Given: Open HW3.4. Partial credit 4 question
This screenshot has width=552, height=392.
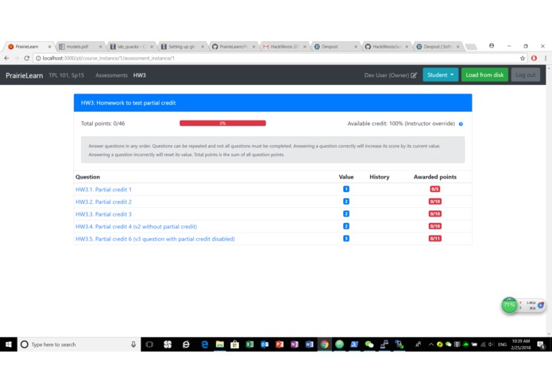Looking at the screenshot, I should click(137, 226).
